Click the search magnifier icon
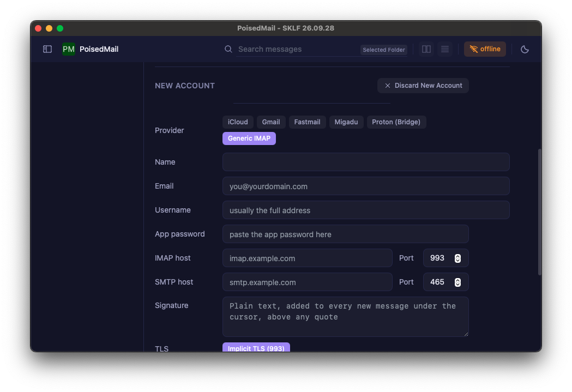572x392 pixels. [228, 49]
